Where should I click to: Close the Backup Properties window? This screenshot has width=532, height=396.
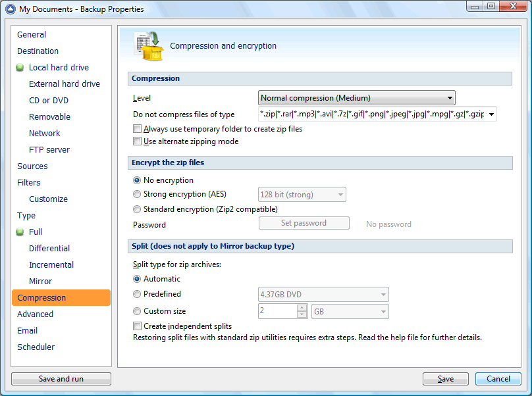(513, 6)
